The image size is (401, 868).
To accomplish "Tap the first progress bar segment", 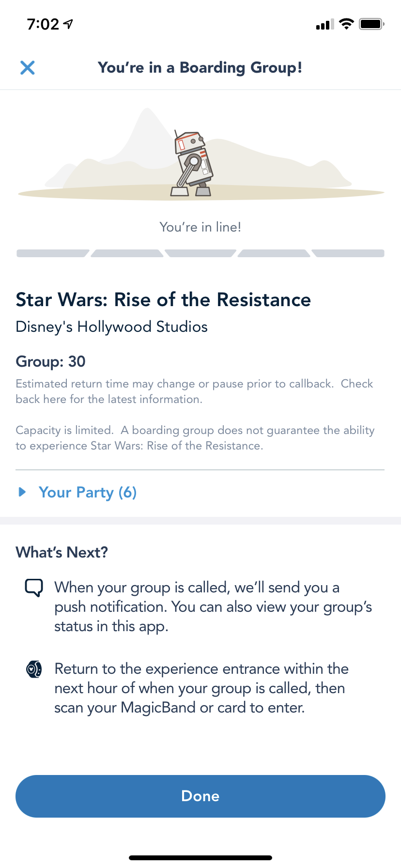I will [x=52, y=253].
